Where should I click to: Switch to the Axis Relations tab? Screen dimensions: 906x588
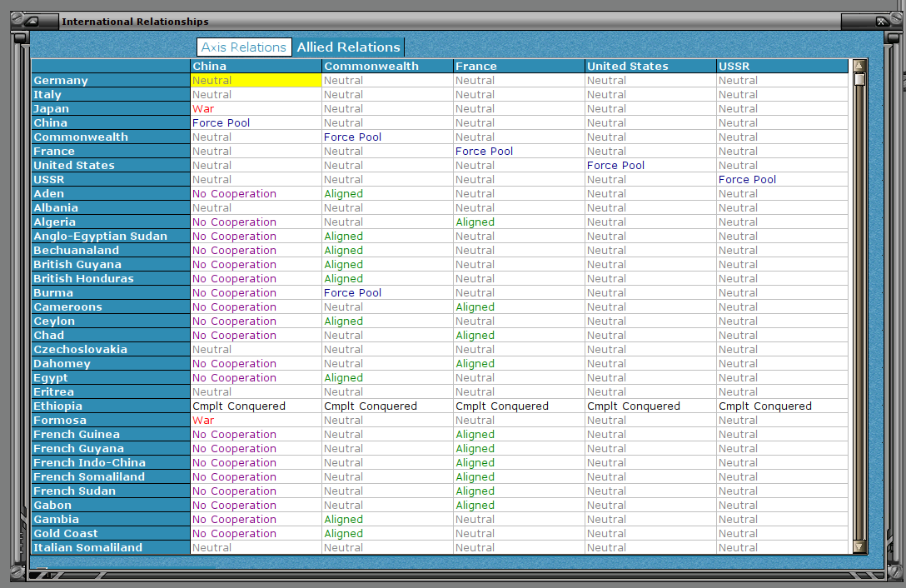[x=244, y=47]
